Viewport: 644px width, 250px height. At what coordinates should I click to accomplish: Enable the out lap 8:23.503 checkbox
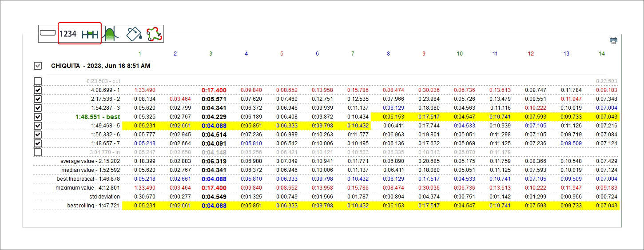coord(38,81)
